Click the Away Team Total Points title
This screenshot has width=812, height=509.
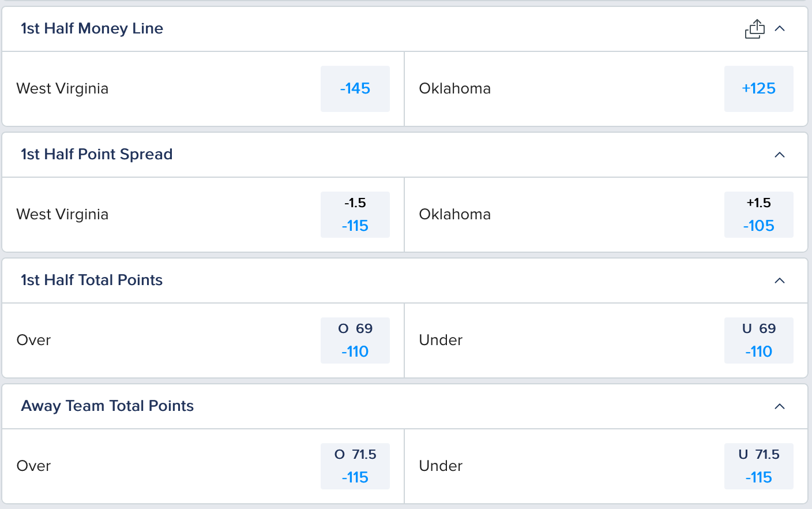click(107, 406)
